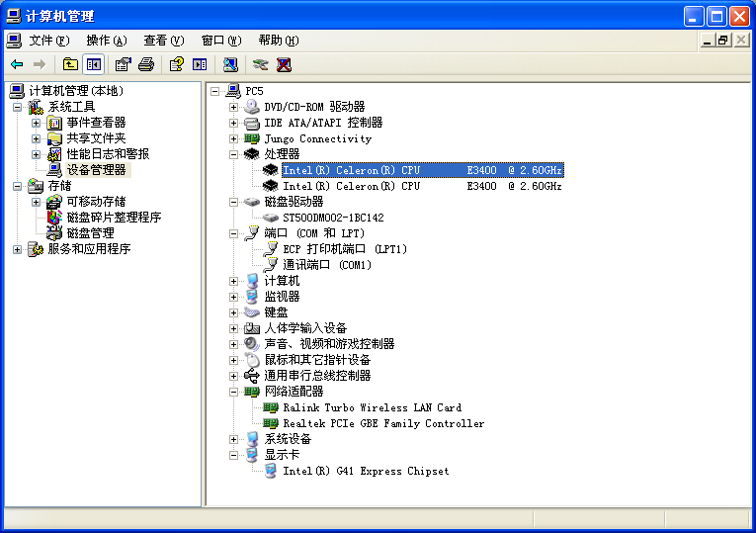Select the highlighted Intel Celeron CPU entry
Screen dimensions: 756x533
[422, 170]
